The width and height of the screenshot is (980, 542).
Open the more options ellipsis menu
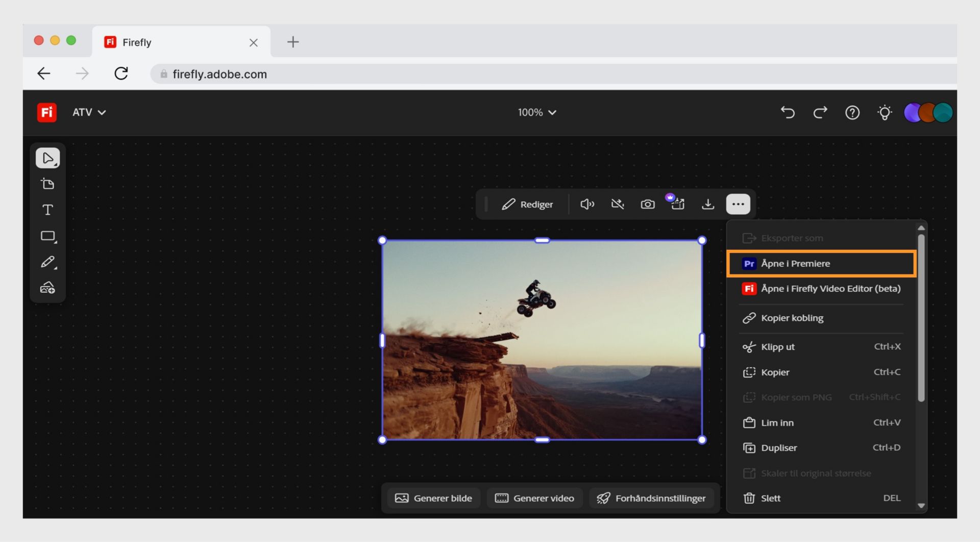[x=738, y=204]
